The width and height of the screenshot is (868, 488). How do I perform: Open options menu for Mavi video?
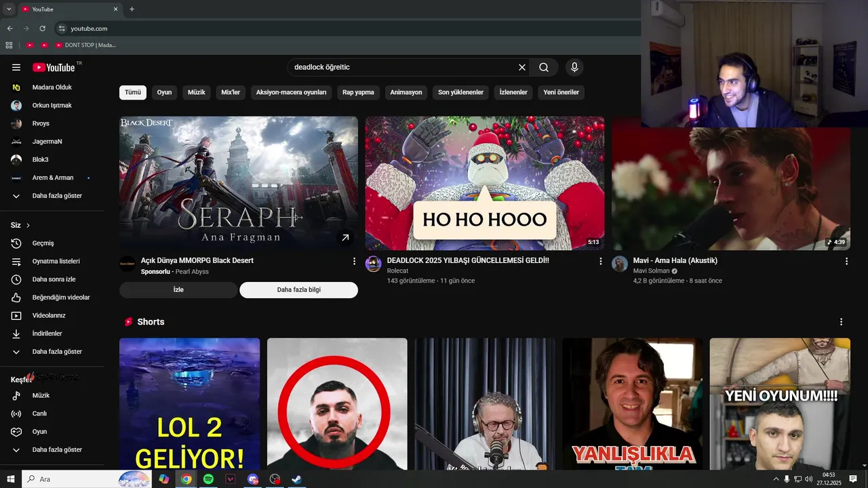846,261
